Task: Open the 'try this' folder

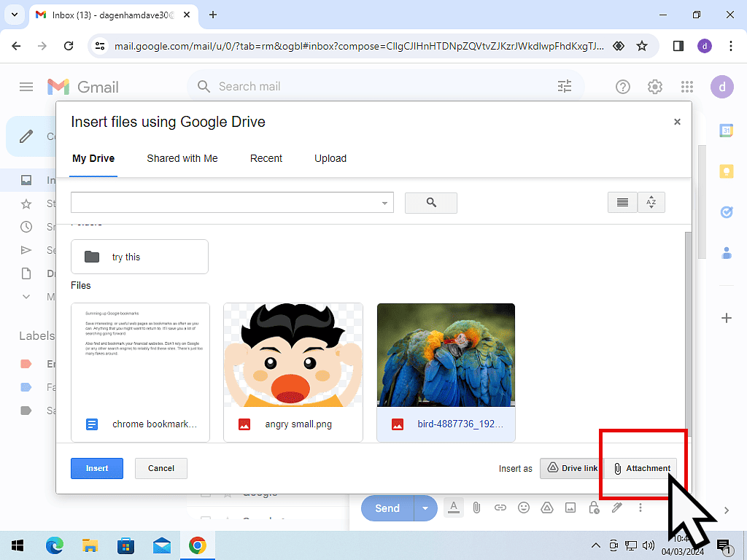Action: [x=139, y=257]
